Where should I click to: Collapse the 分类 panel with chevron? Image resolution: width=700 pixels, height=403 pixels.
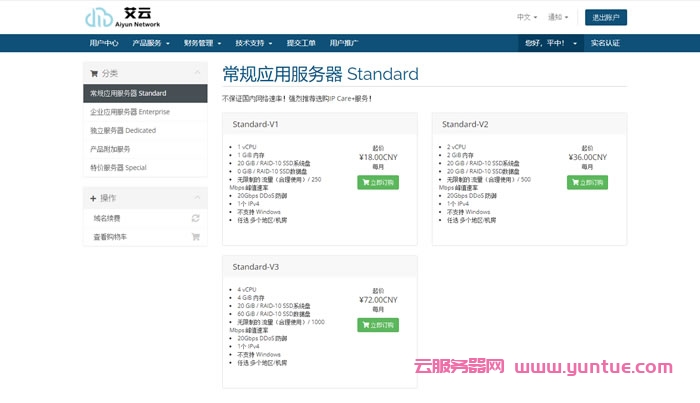(x=198, y=73)
